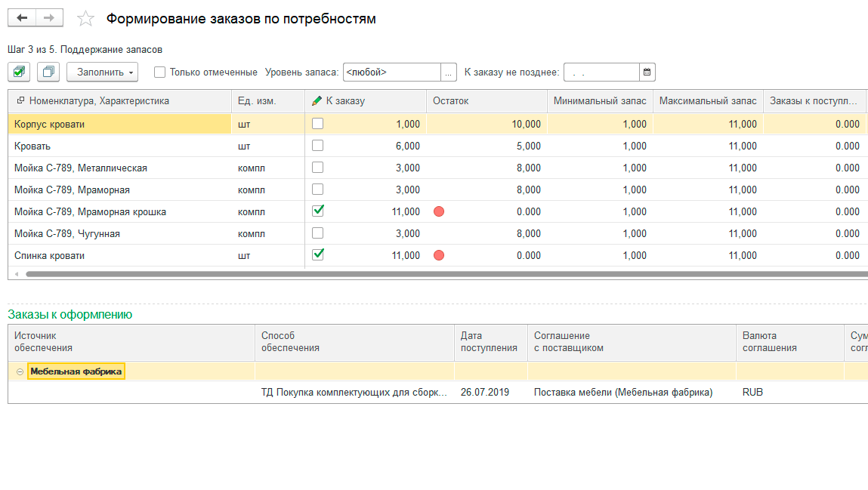Click the Источник обеспечения column header

[131, 342]
